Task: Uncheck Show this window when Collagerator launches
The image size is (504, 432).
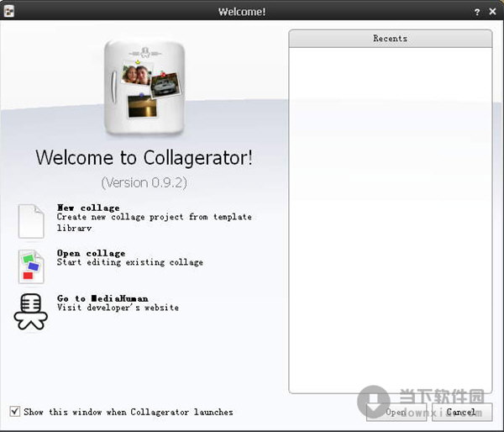Action: 15,412
